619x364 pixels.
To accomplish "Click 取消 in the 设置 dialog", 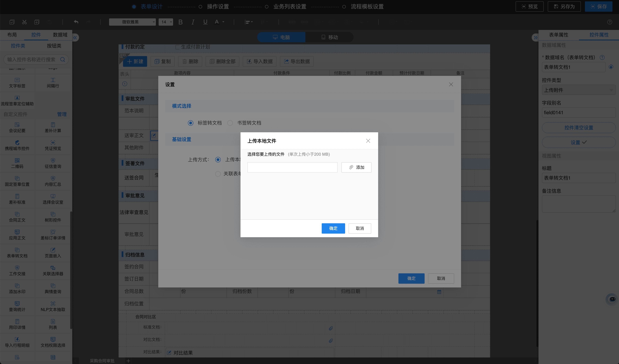I will 441,279.
